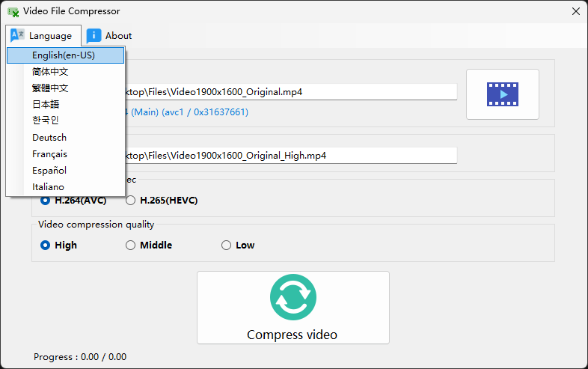Select Español from the language menu
Screen dimensions: 588x369
point(65,171)
